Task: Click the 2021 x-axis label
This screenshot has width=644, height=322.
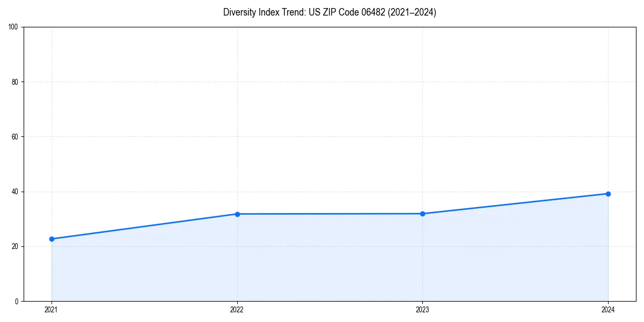Action: coord(51,309)
